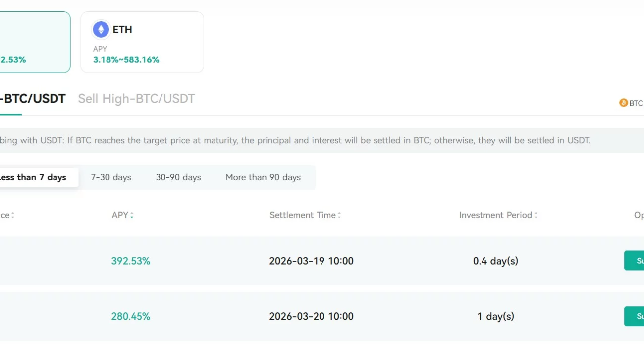Subscribe to the 392.53% APY product
This screenshot has width=644, height=347.
coord(635,261)
